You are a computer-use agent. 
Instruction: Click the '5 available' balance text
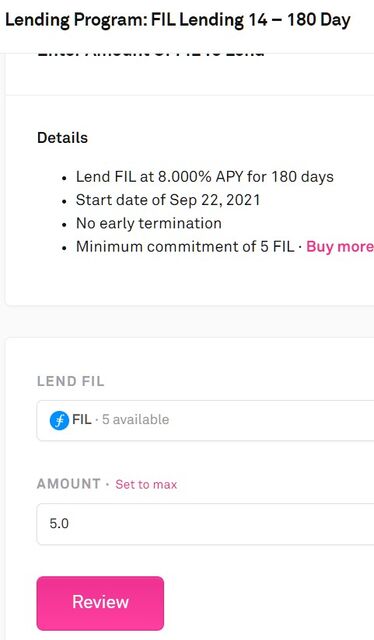click(x=136, y=420)
